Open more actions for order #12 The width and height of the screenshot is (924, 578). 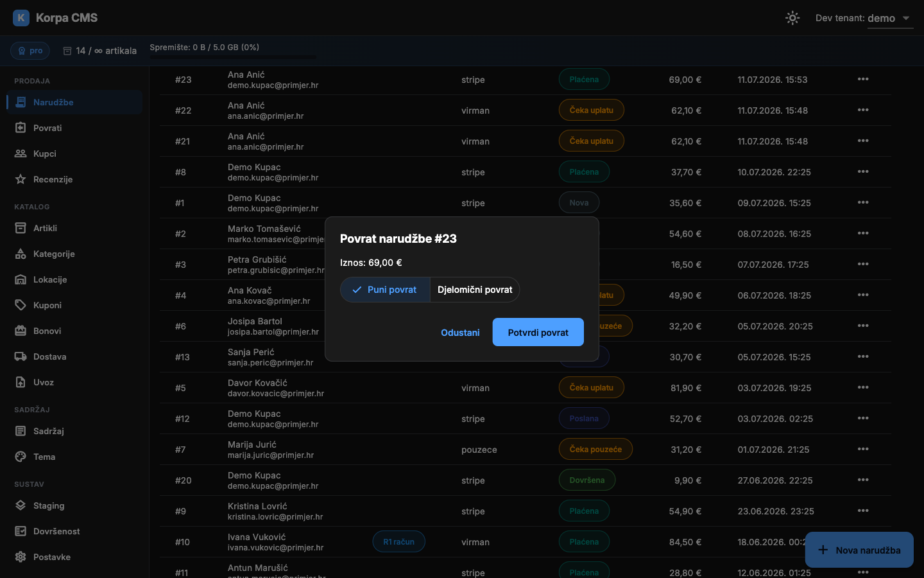click(x=863, y=418)
